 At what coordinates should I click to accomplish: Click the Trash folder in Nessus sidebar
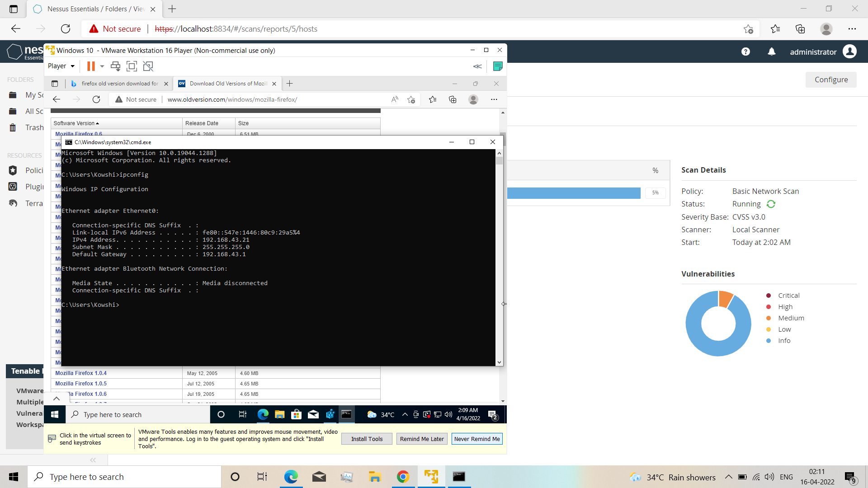pos(26,127)
